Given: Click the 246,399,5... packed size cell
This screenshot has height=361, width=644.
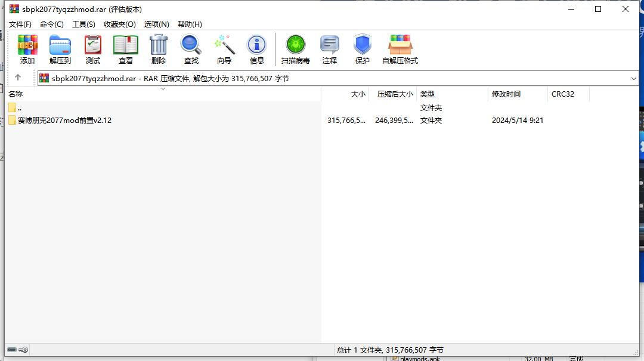Looking at the screenshot, I should coord(394,121).
